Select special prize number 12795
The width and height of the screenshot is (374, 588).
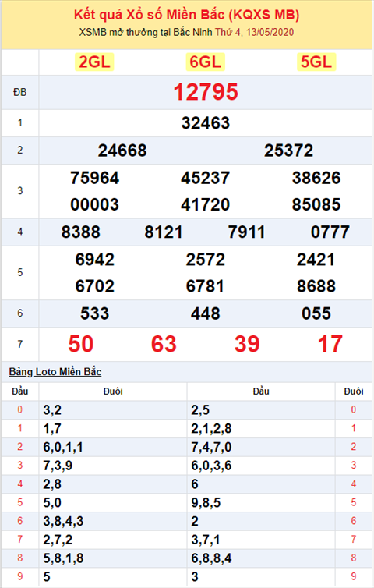click(206, 92)
